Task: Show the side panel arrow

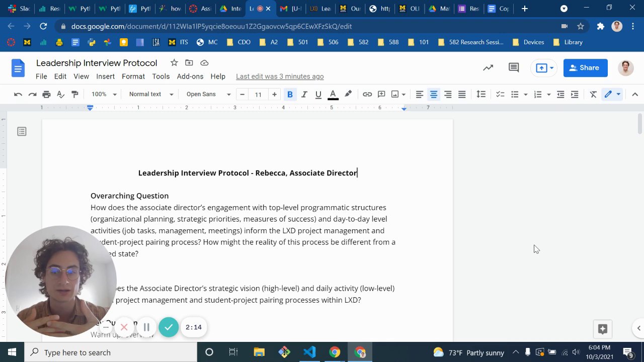Action: pos(638,328)
